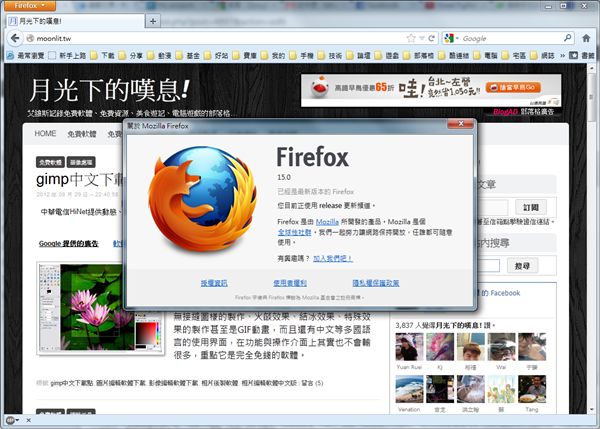The image size is (600, 429).
Task: Click the moonlit.tw address bar field
Action: tap(200, 38)
